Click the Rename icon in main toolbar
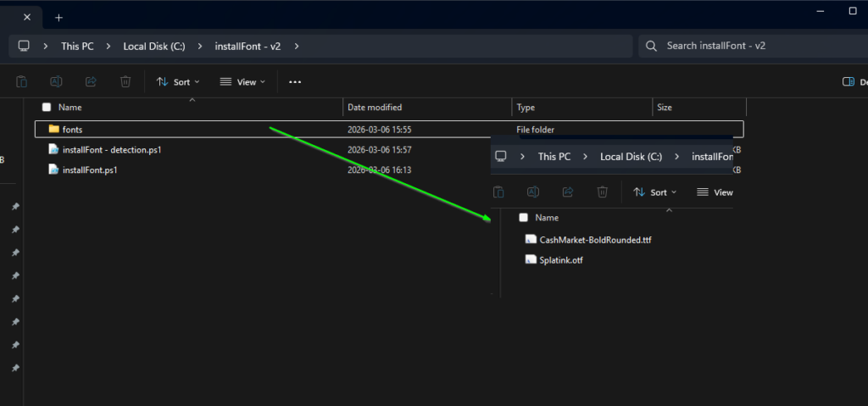The height and width of the screenshot is (406, 868). pos(56,82)
